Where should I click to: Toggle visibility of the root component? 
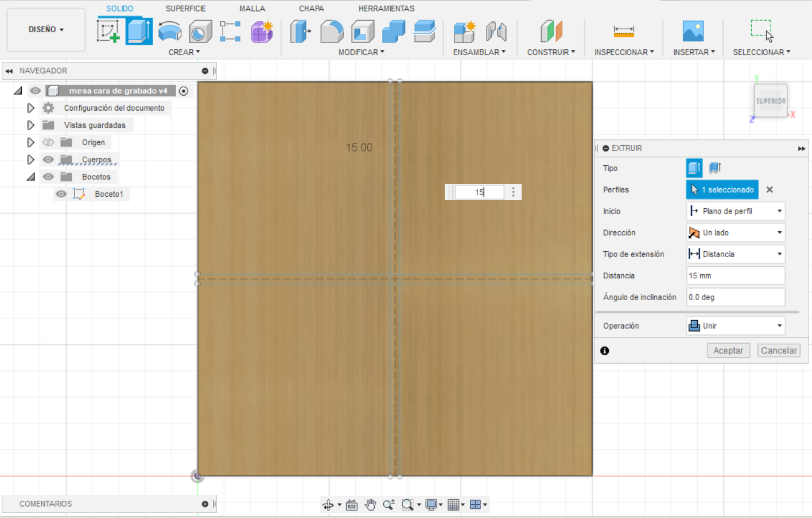click(x=36, y=91)
